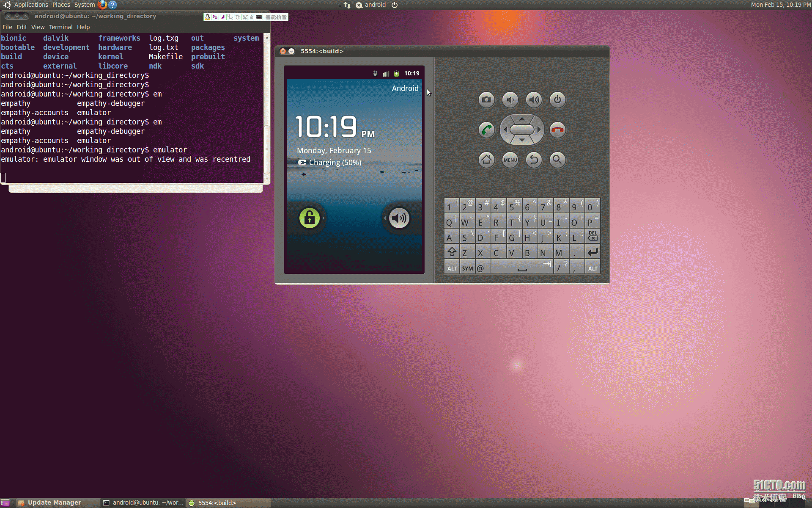Open the terminal File menu

coord(7,27)
